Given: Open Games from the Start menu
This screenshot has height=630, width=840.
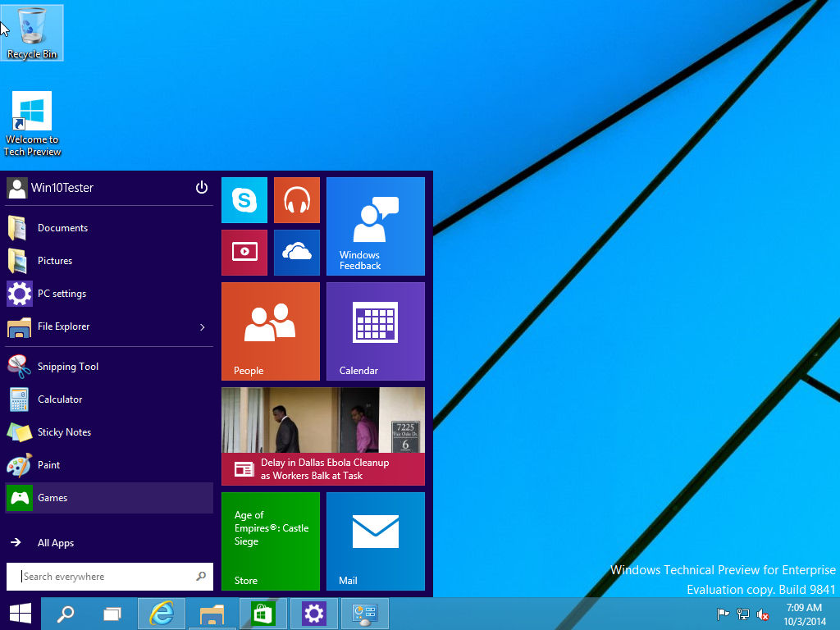Looking at the screenshot, I should (52, 498).
